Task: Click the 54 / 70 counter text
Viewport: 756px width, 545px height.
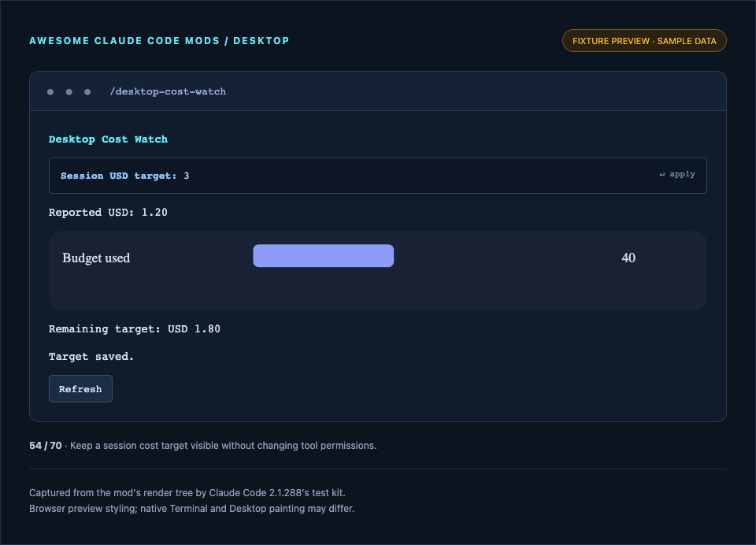Action: tap(46, 446)
